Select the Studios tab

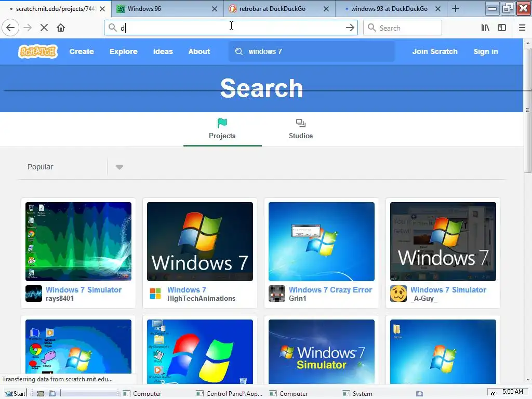[301, 129]
